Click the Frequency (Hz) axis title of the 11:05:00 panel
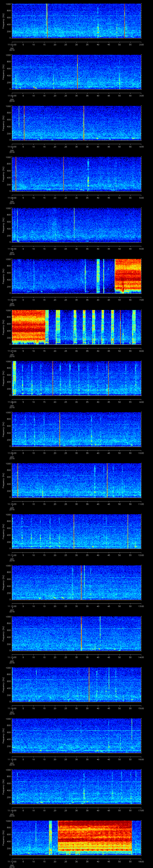153x868 pixels. [x=3, y=225]
